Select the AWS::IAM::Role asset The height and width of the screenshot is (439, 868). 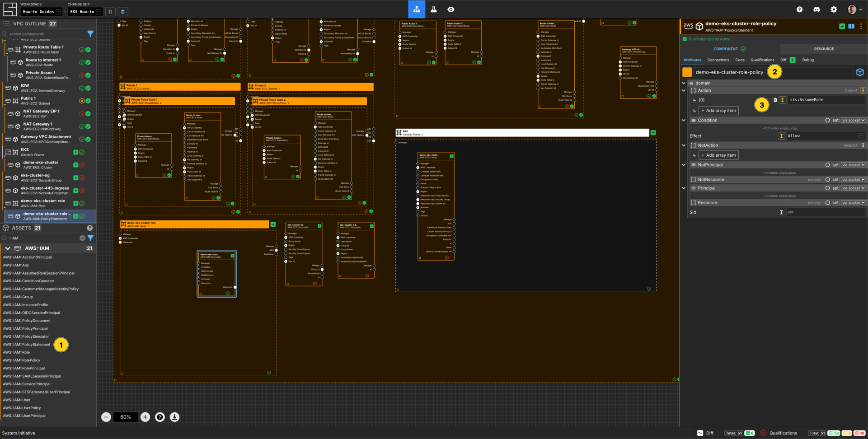(16, 352)
